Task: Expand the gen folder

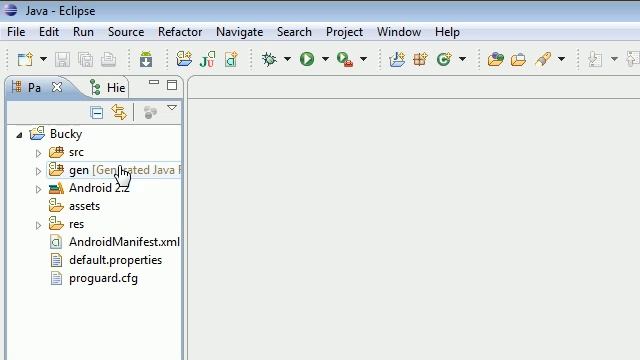Action: (x=38, y=171)
